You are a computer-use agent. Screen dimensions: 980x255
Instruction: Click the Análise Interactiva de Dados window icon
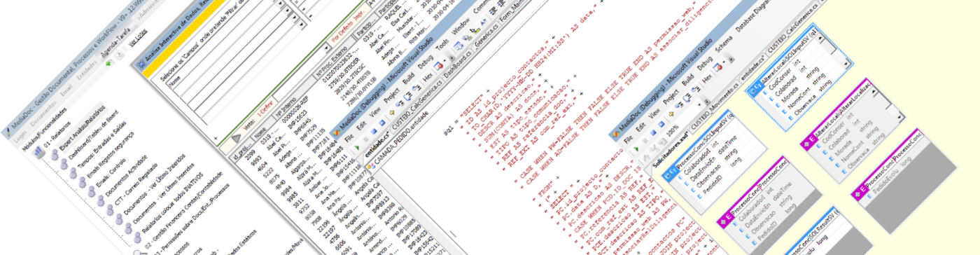click(141, 64)
